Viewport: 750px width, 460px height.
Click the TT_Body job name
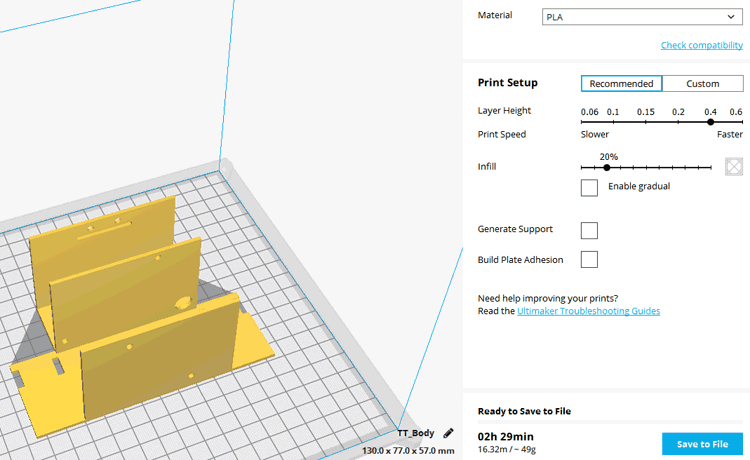(x=416, y=433)
